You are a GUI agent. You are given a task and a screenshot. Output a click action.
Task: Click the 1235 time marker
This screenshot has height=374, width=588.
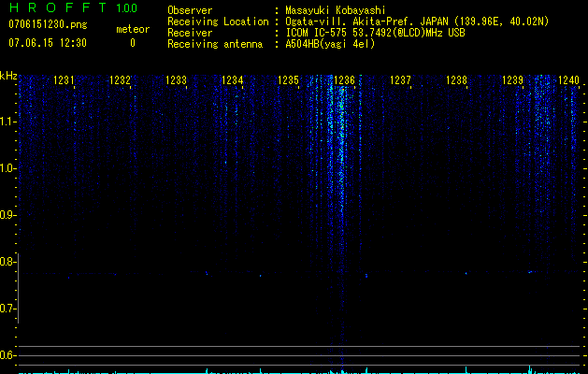(288, 80)
